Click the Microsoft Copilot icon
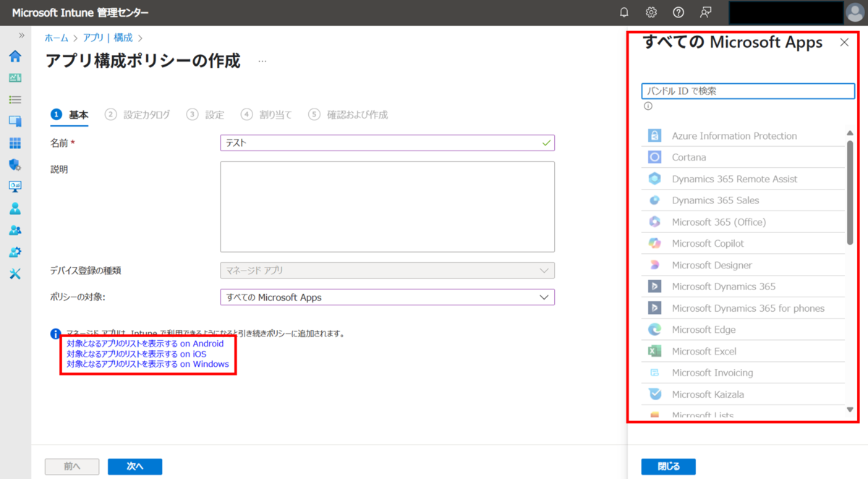This screenshot has width=868, height=479. 655,243
